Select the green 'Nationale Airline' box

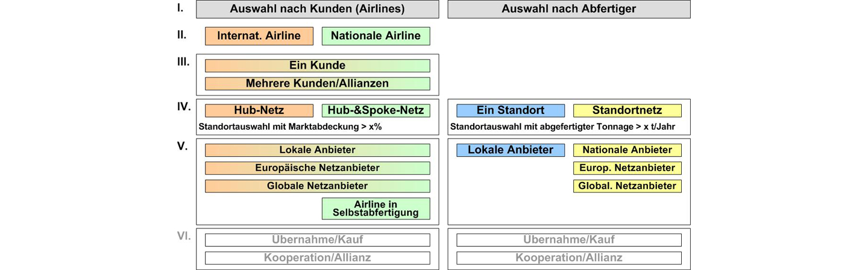pyautogui.click(x=376, y=36)
